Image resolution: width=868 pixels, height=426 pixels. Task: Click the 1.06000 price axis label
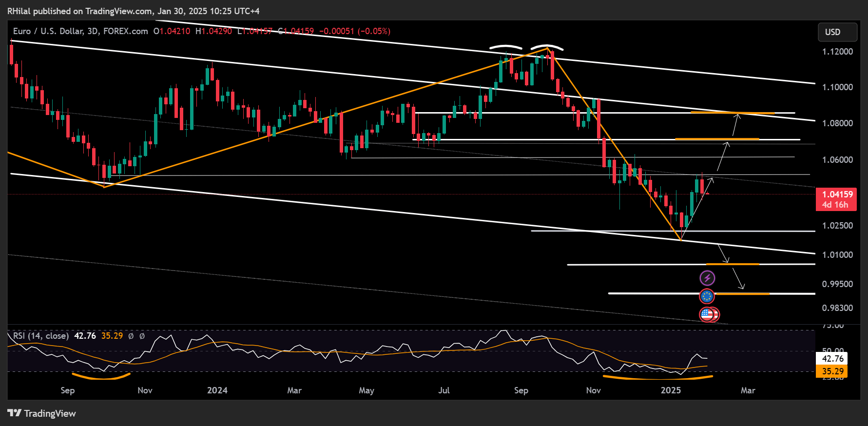coord(837,160)
